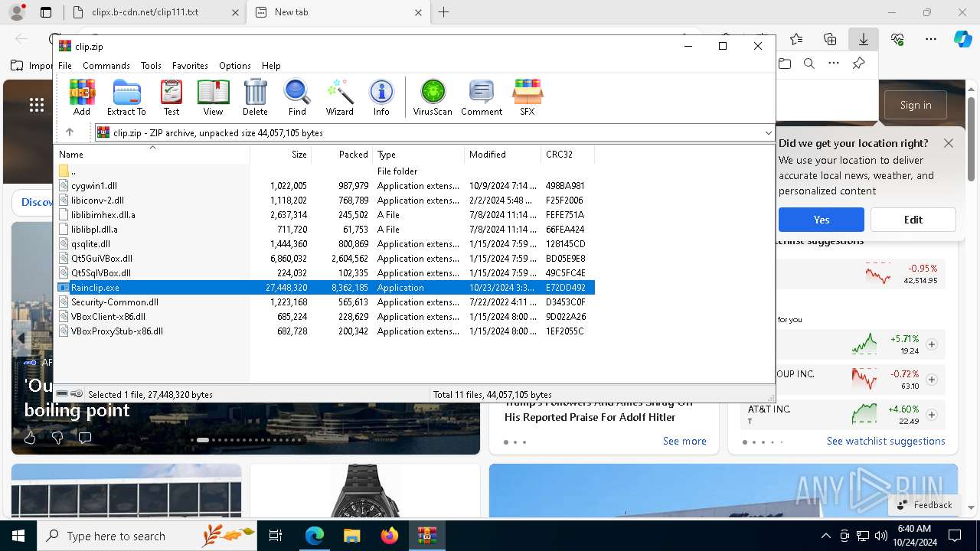Image resolution: width=980 pixels, height=551 pixels.
Task: Open the Info toolbar icon
Action: click(381, 97)
